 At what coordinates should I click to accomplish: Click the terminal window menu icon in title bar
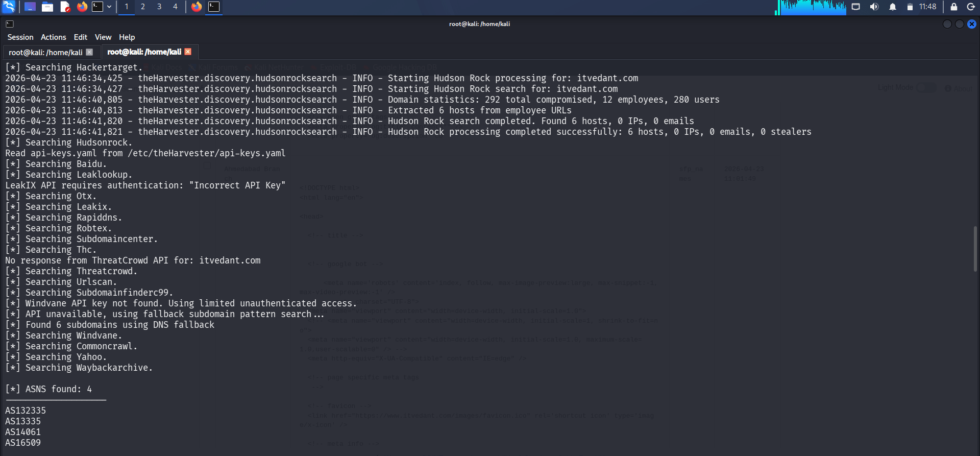tap(10, 24)
